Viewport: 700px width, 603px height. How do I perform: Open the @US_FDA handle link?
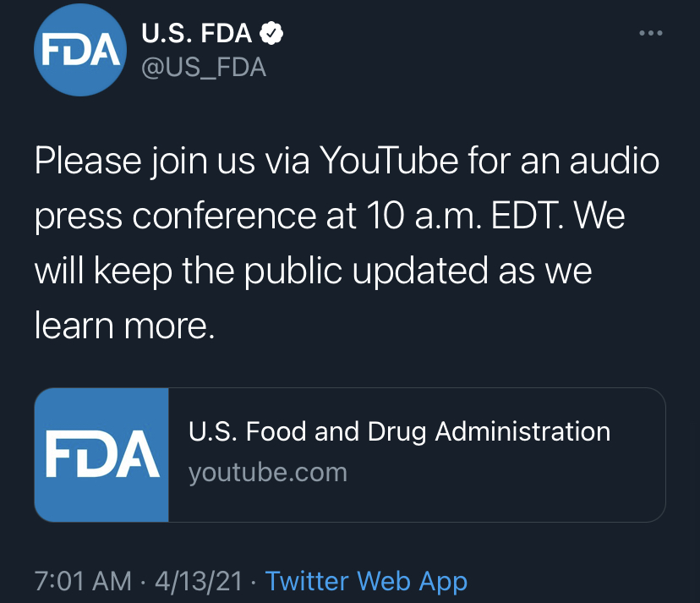coord(203,68)
